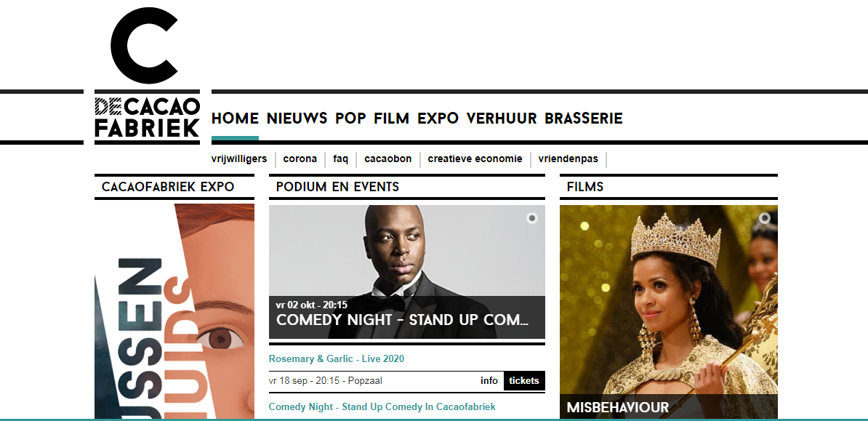Viewport: 868px width, 421px height.
Task: Open the EXPO menu item
Action: point(438,119)
